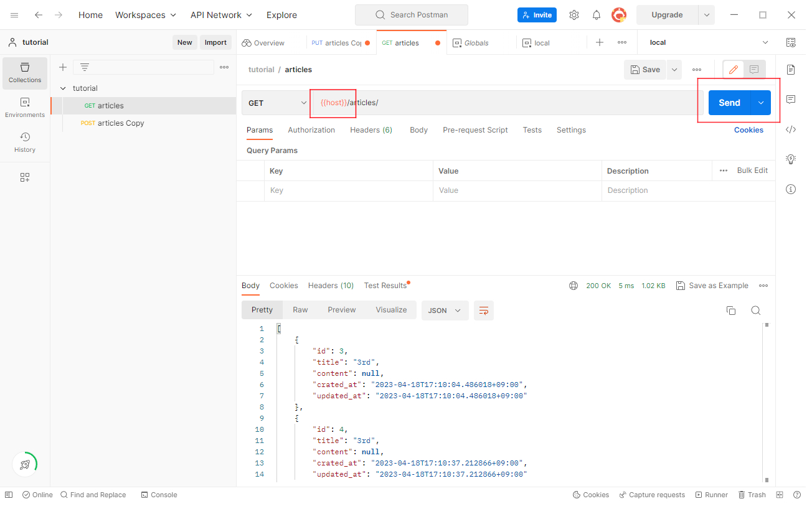Change the GET method dropdown
Image resolution: width=812 pixels, height=514 pixels.
click(278, 103)
